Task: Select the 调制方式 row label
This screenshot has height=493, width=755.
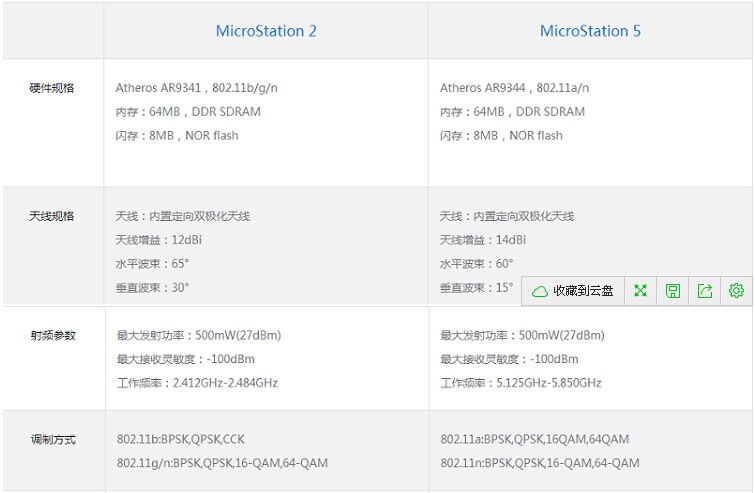Action: pos(52,440)
